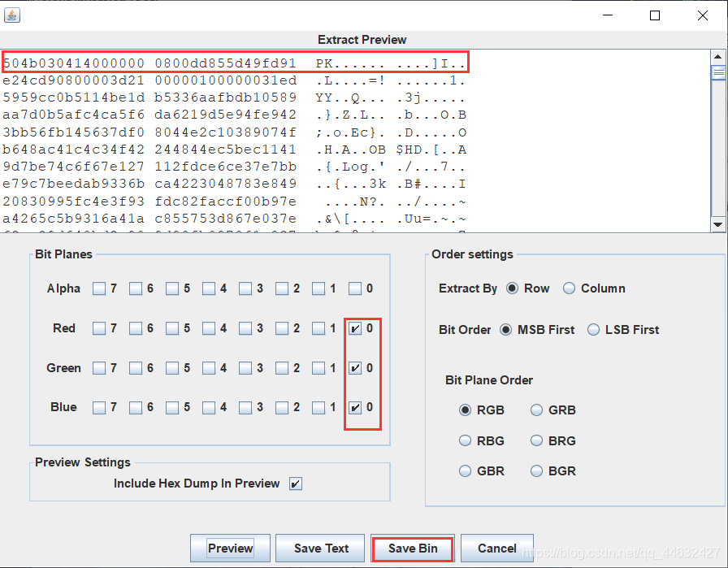Image resolution: width=728 pixels, height=568 pixels.
Task: Uncheck the Green 0 bit plane
Action: [355, 368]
